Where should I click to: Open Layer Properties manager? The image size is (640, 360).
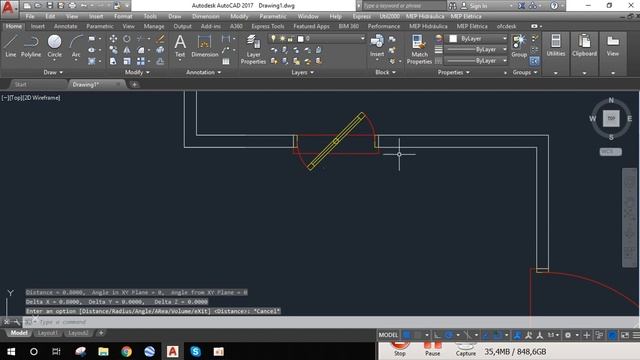coord(253,49)
